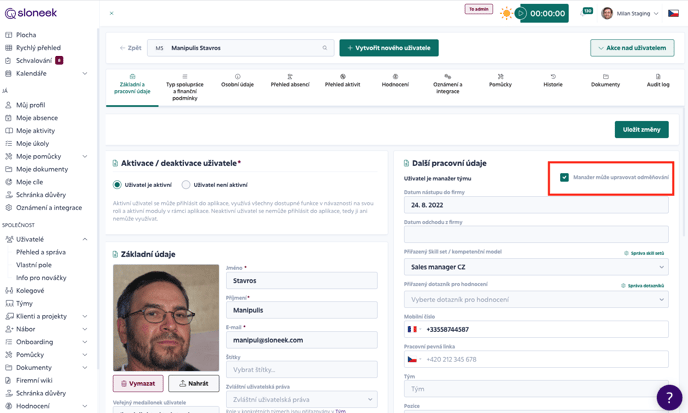Go to Schvalování section
This screenshot has width=688, height=413.
point(34,61)
